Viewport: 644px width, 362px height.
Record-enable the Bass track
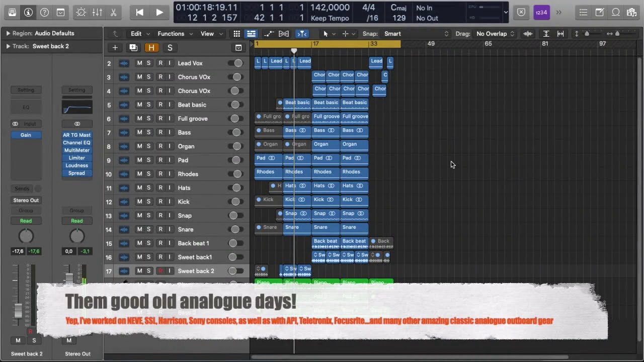[160, 132]
